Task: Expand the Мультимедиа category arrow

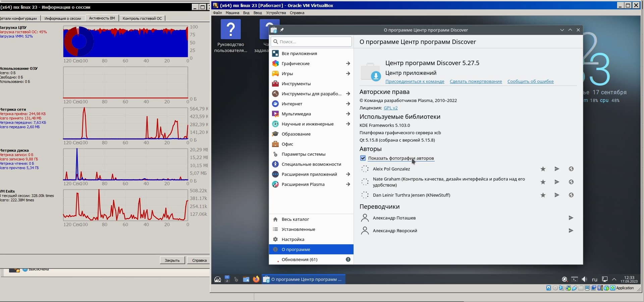Action: tap(348, 114)
